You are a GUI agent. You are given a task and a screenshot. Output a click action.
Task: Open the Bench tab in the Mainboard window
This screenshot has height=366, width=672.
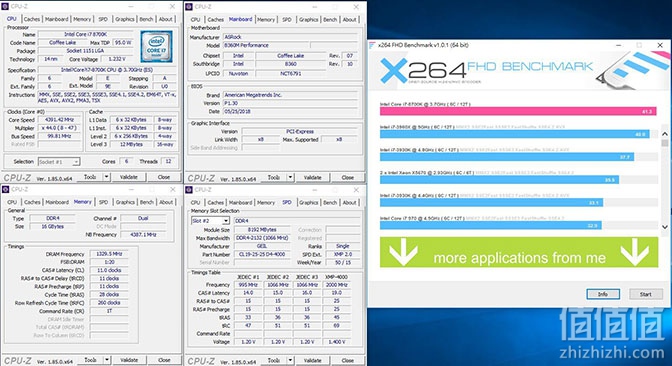(x=330, y=19)
